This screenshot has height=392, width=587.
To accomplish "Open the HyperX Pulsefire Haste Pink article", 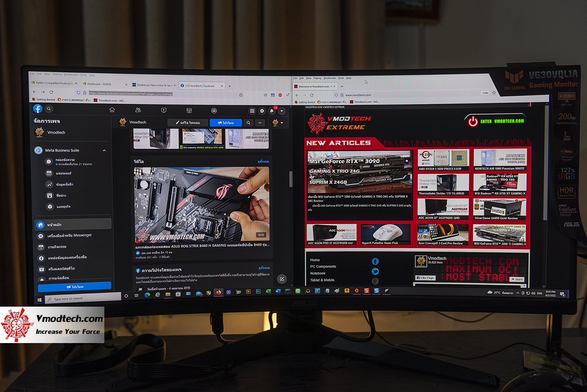I will 385,234.
